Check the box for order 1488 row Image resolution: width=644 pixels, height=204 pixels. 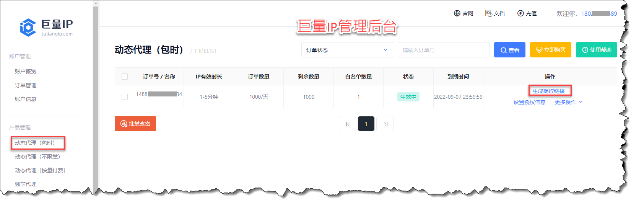[125, 97]
